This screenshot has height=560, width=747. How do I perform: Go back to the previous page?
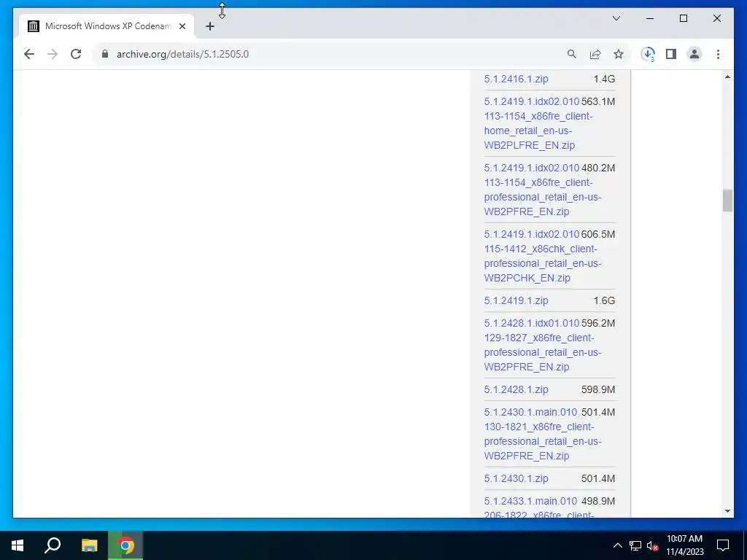(29, 54)
